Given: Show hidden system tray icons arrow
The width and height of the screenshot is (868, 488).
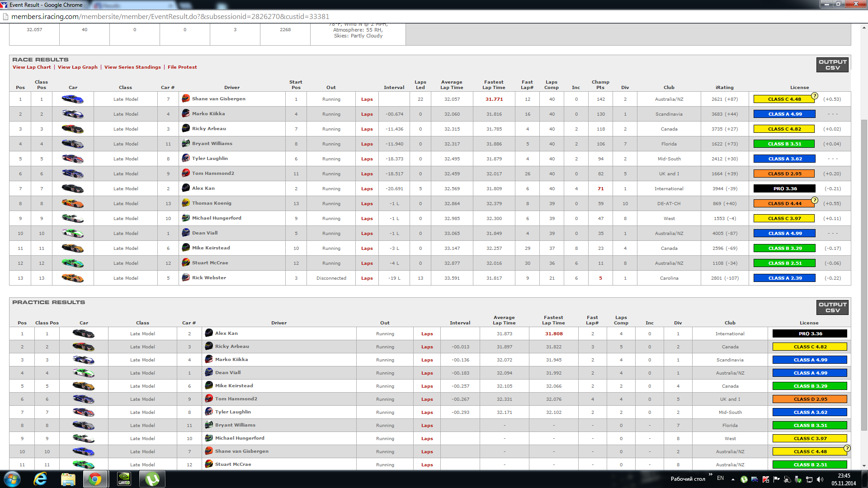Looking at the screenshot, I should [x=733, y=479].
